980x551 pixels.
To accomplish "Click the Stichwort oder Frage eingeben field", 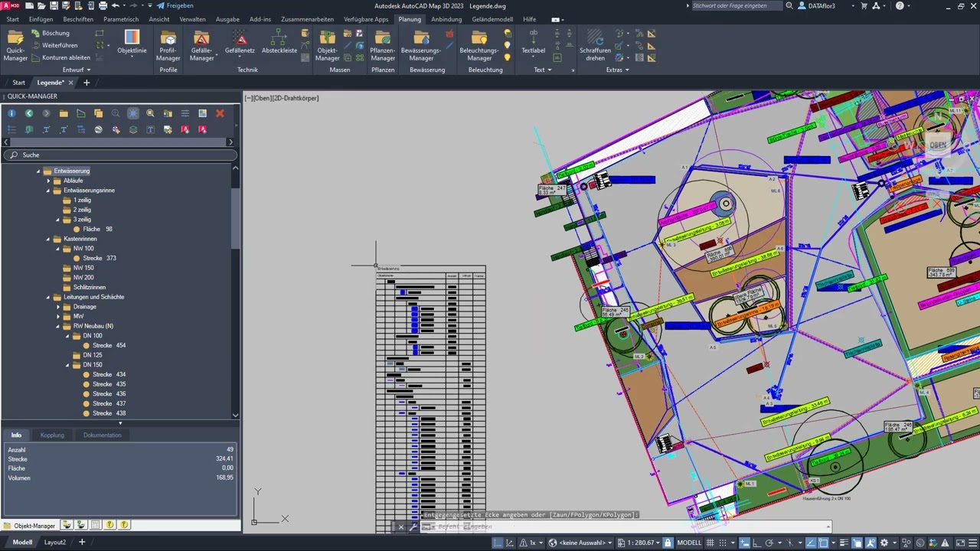I will click(737, 5).
